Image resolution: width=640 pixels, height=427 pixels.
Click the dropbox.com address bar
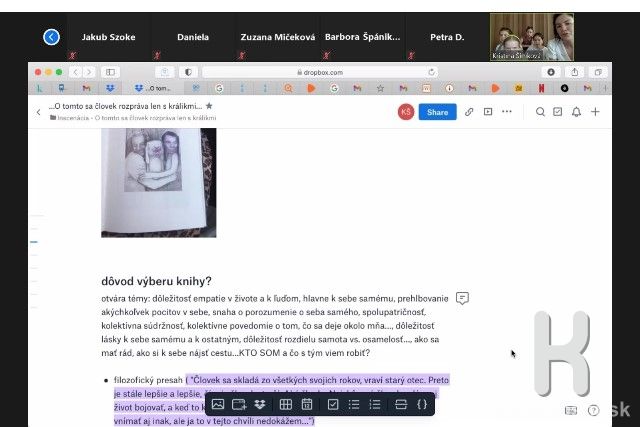coord(320,72)
